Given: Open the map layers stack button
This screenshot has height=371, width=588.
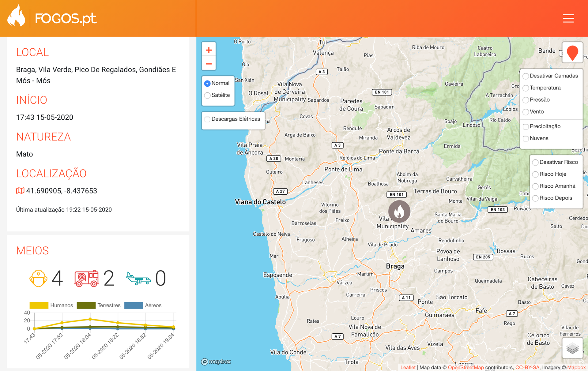Looking at the screenshot, I should coord(572,348).
